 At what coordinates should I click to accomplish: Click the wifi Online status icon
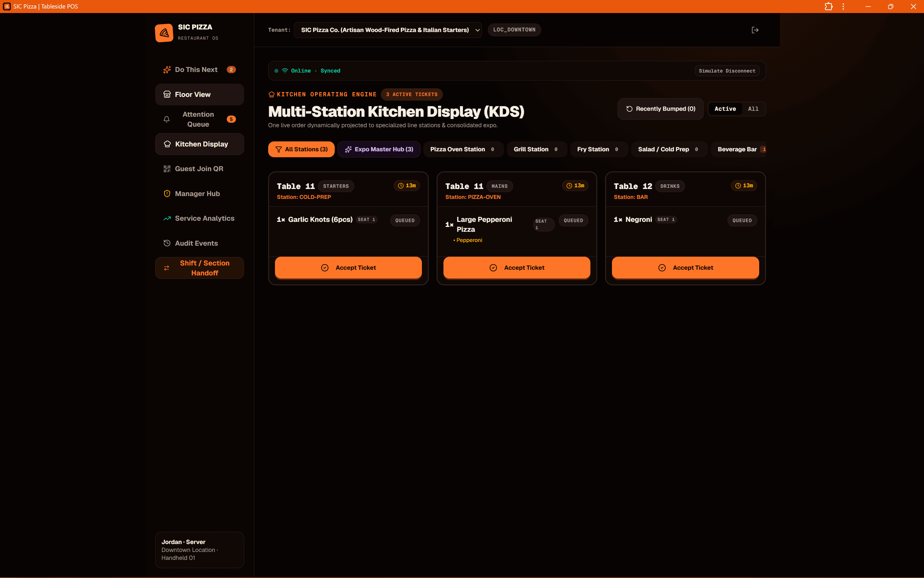coord(285,71)
